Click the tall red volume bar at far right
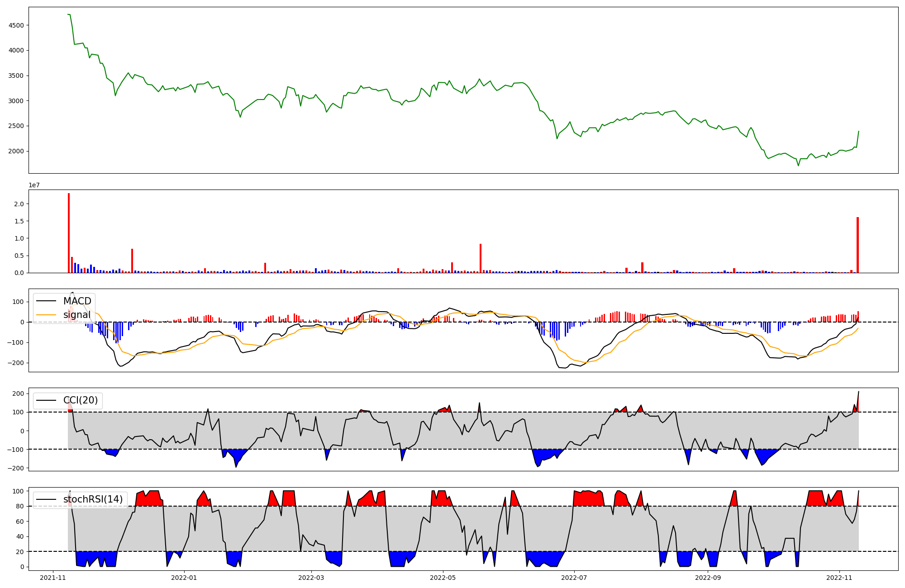This screenshot has height=588, width=905. [x=857, y=245]
